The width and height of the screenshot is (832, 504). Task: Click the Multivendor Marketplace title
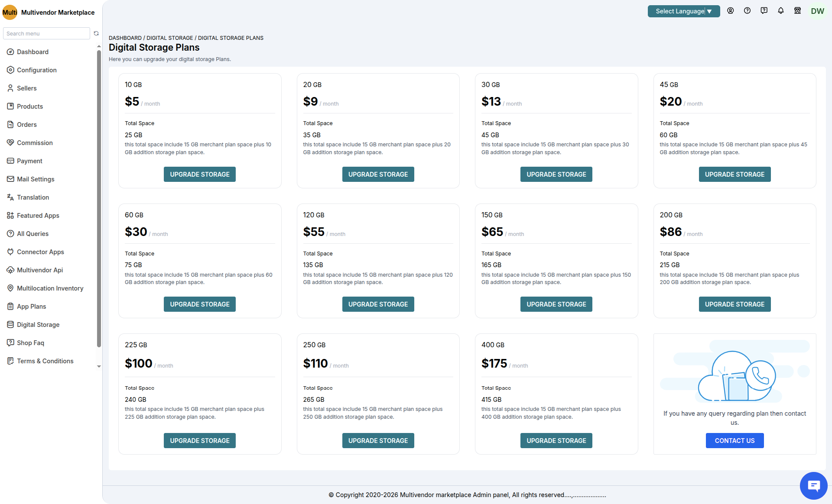(58, 13)
